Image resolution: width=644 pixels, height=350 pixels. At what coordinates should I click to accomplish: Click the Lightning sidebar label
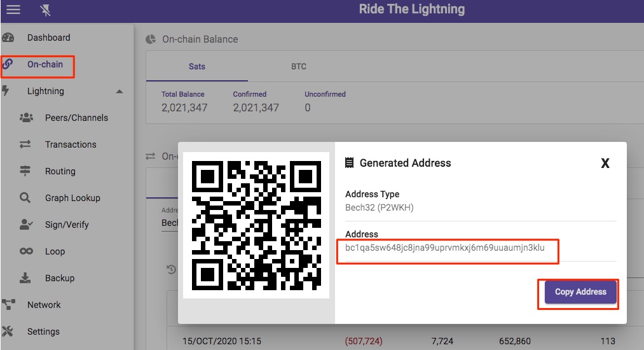(x=46, y=91)
